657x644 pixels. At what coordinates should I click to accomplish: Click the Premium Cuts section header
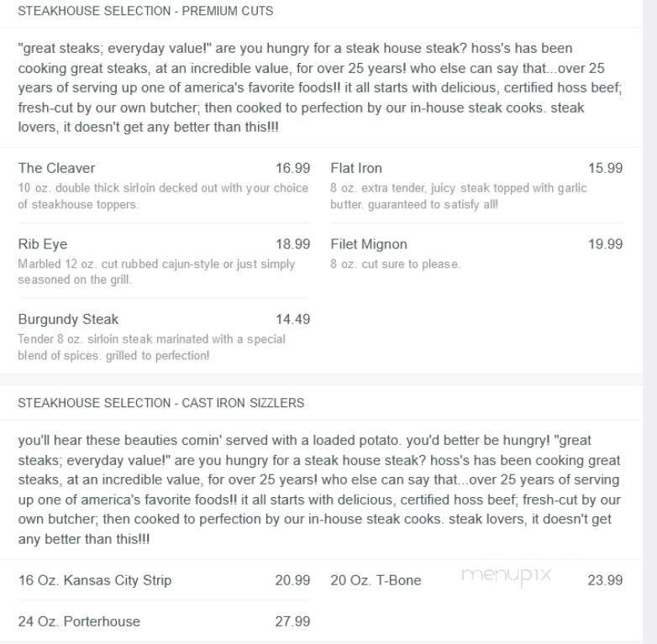point(145,12)
